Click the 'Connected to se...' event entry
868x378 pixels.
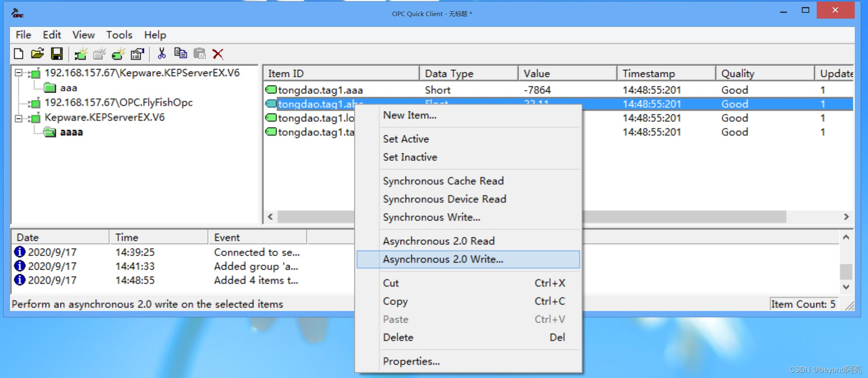[x=257, y=252]
